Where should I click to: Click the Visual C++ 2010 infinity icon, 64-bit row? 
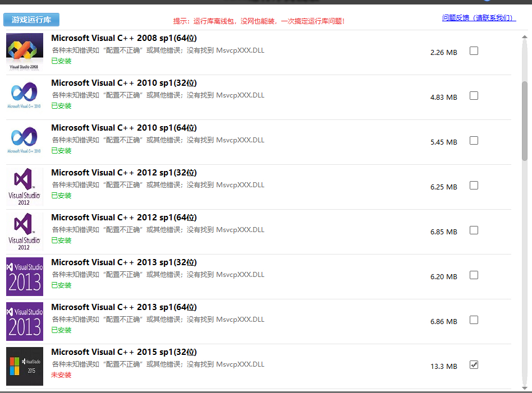point(25,141)
